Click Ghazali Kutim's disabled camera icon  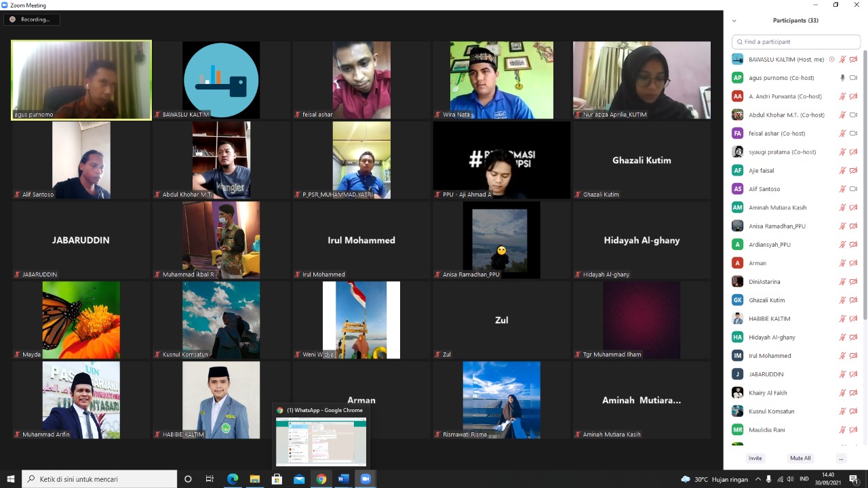pos(854,300)
